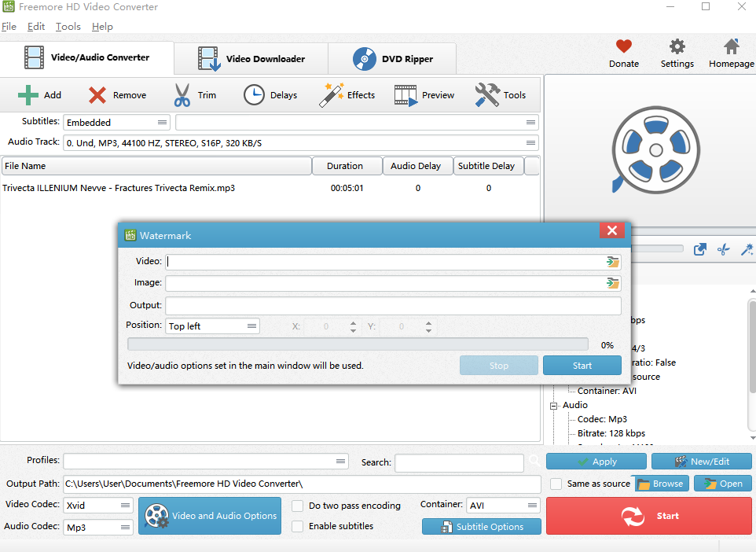Open the Effects magic wand tool

pyautogui.click(x=331, y=95)
